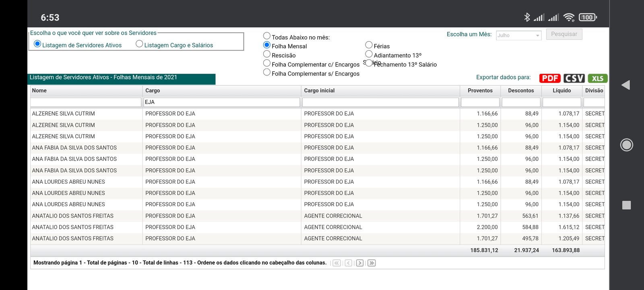Tap the Android back navigation button

click(626, 85)
